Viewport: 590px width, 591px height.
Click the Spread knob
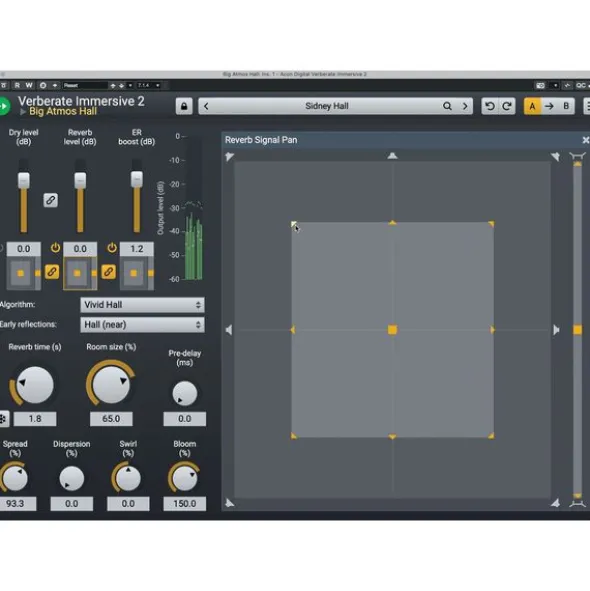click(x=15, y=478)
